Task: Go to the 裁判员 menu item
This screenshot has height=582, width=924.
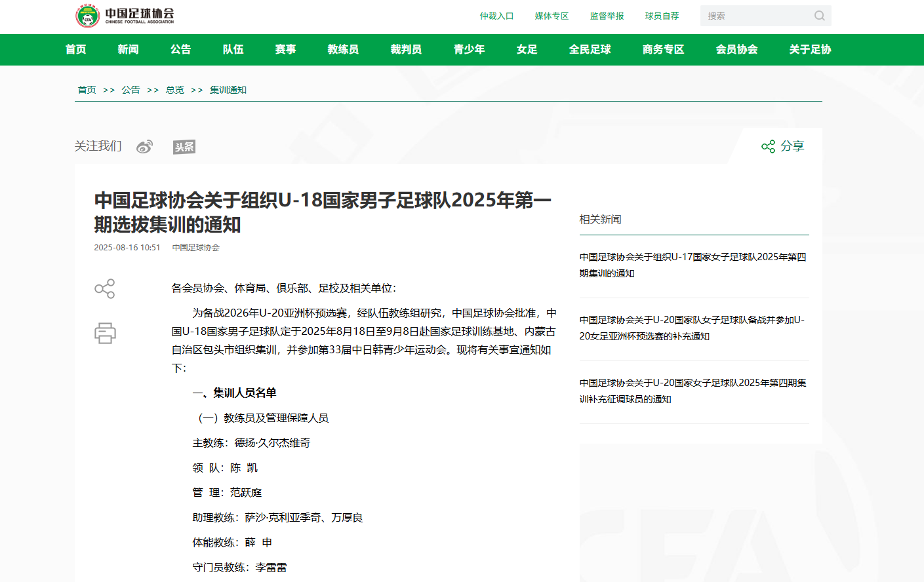Action: point(406,49)
